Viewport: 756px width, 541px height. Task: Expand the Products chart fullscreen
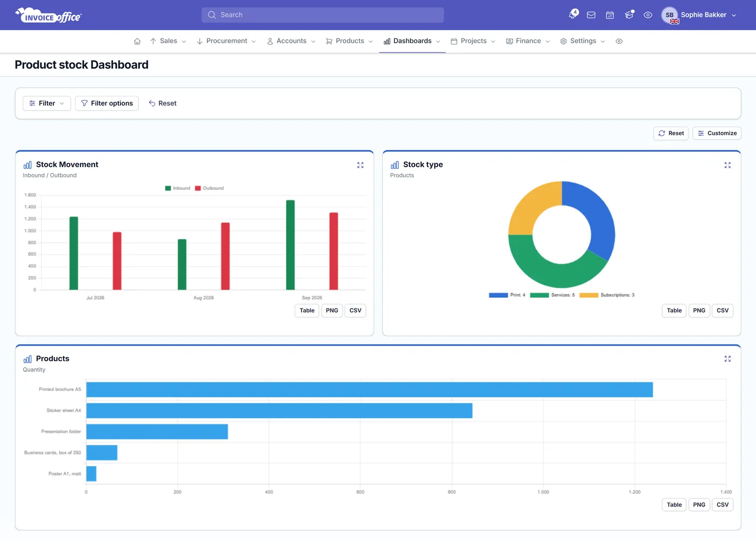point(727,359)
